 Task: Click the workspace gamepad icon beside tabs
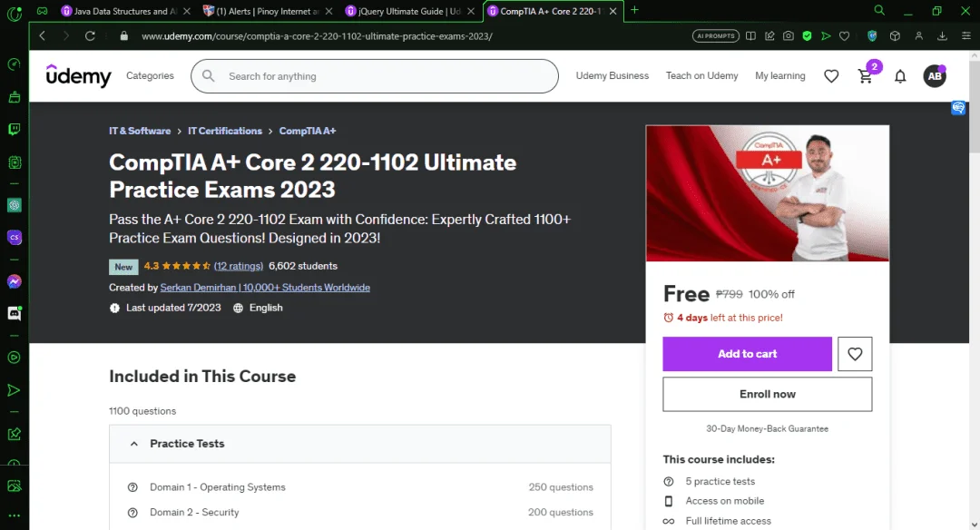[42, 11]
